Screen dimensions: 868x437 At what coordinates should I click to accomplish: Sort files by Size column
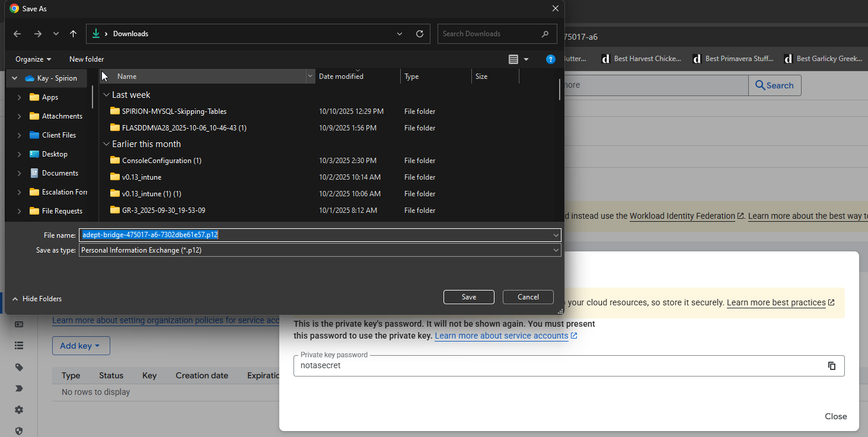pos(481,76)
